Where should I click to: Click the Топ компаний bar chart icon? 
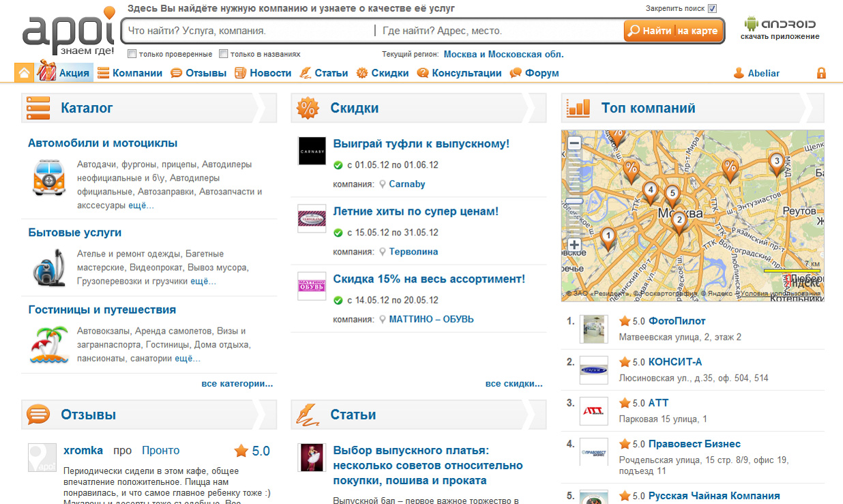pos(578,108)
